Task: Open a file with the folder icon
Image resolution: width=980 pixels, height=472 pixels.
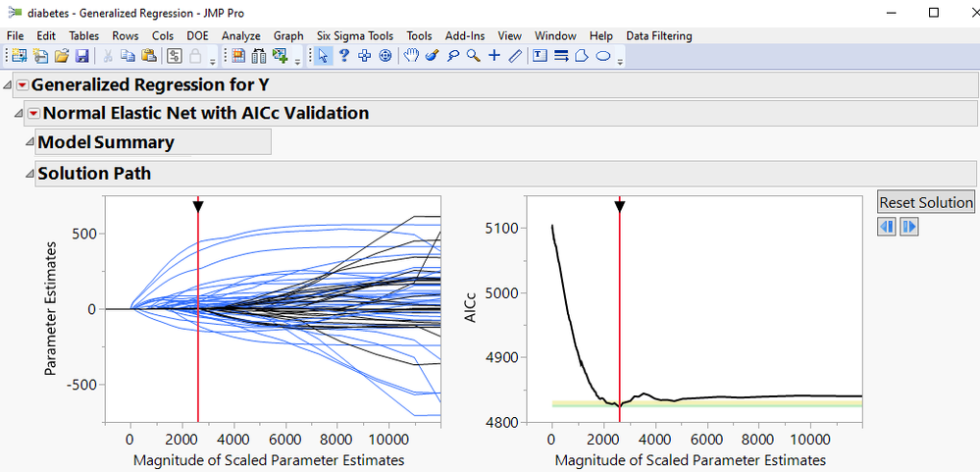Action: (61, 56)
